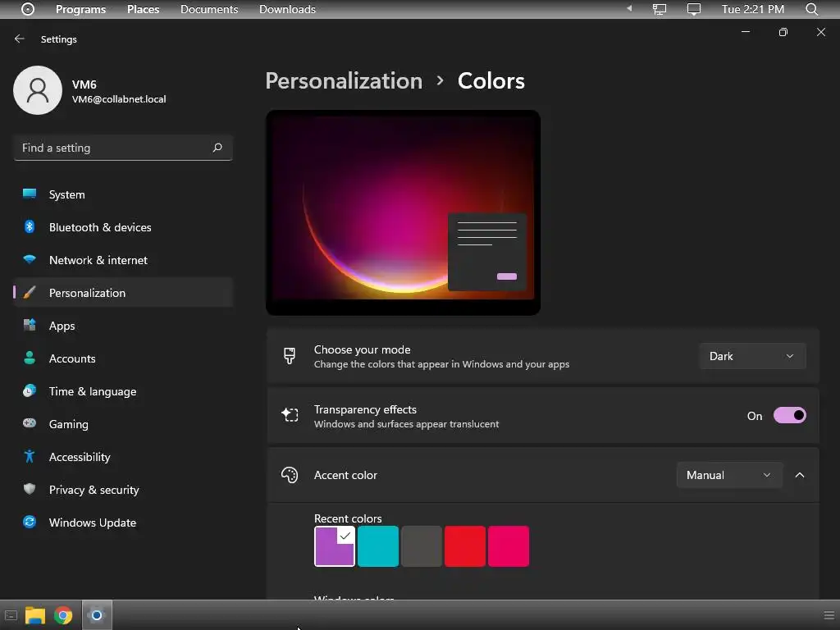Click the Accounts person icon in sidebar
Viewport: 840px width, 630px height.
(30, 358)
